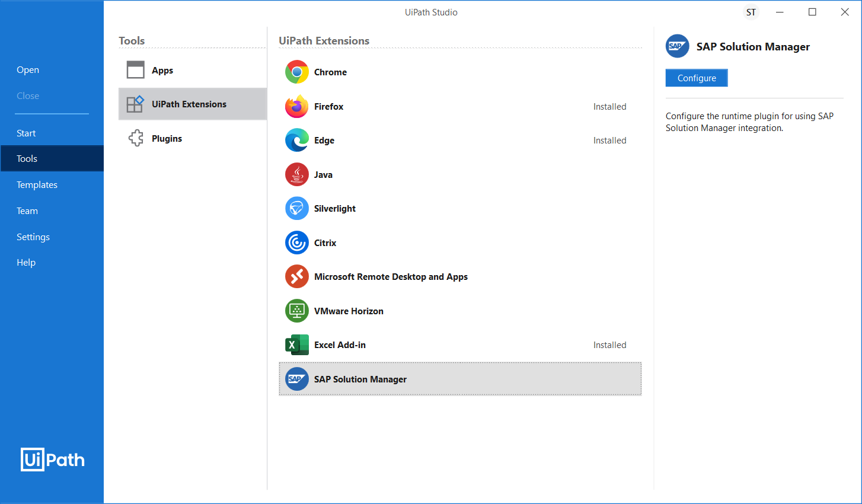Click the ST user profile avatar
Viewport: 862px width, 504px height.
(x=751, y=12)
